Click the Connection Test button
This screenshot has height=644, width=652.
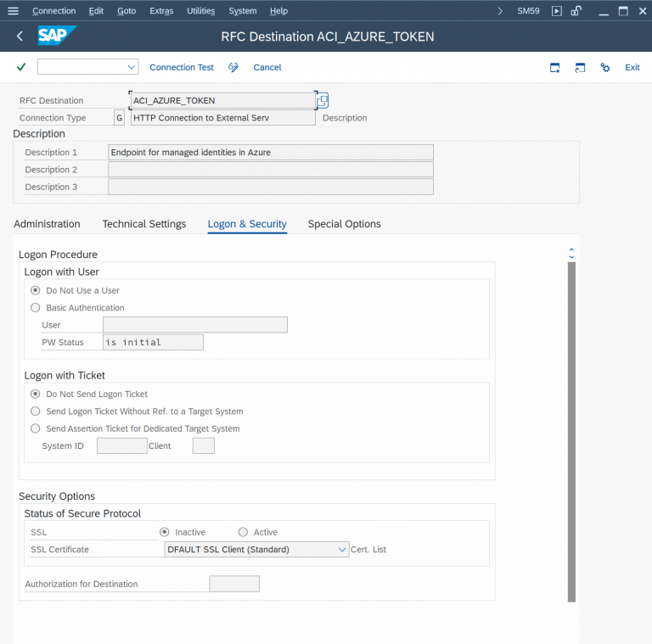[182, 67]
